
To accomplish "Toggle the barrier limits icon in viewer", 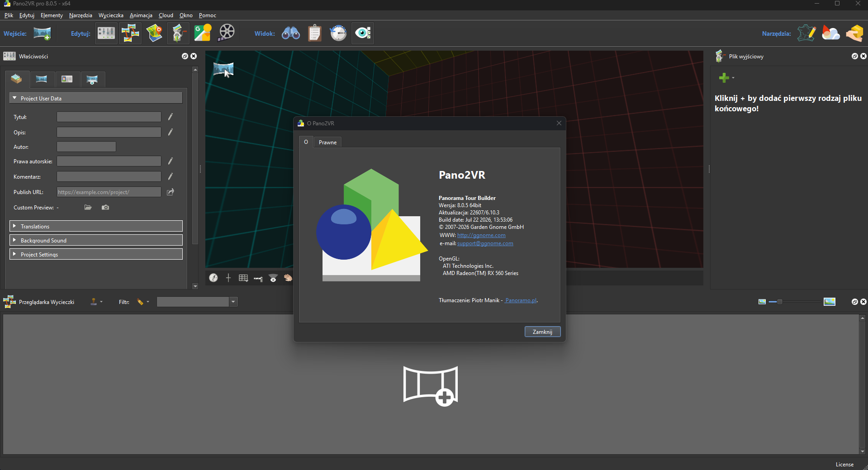I will (258, 279).
